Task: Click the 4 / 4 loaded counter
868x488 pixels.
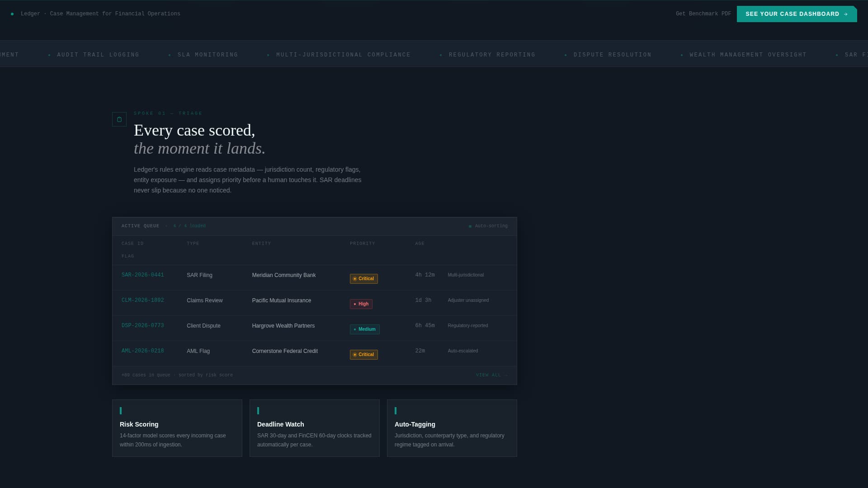Action: click(189, 226)
